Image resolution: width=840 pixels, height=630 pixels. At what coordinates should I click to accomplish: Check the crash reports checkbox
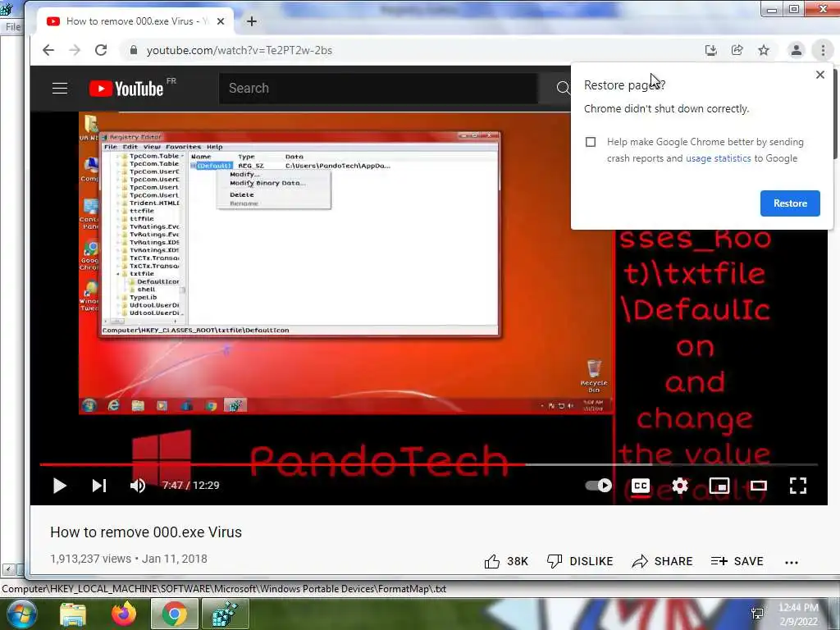(591, 142)
